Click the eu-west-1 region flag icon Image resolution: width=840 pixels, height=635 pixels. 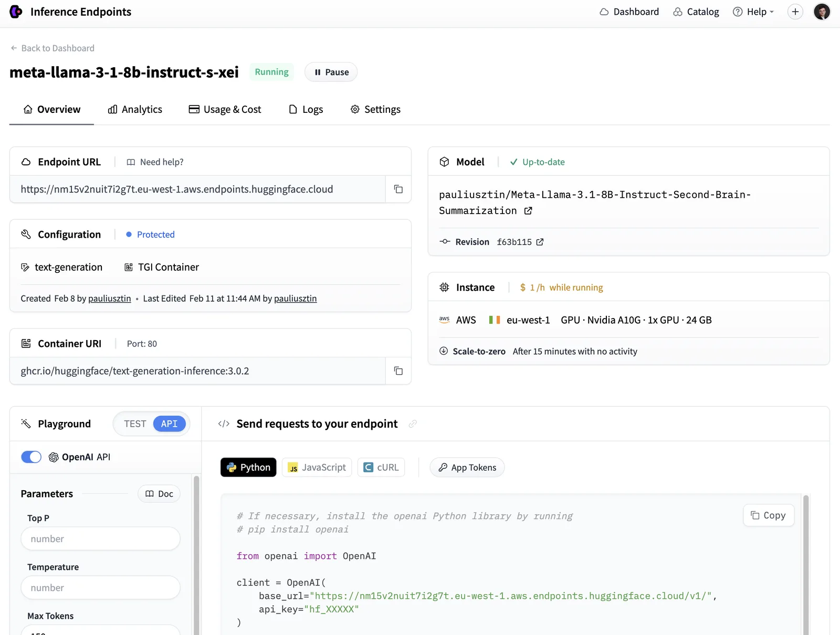495,320
